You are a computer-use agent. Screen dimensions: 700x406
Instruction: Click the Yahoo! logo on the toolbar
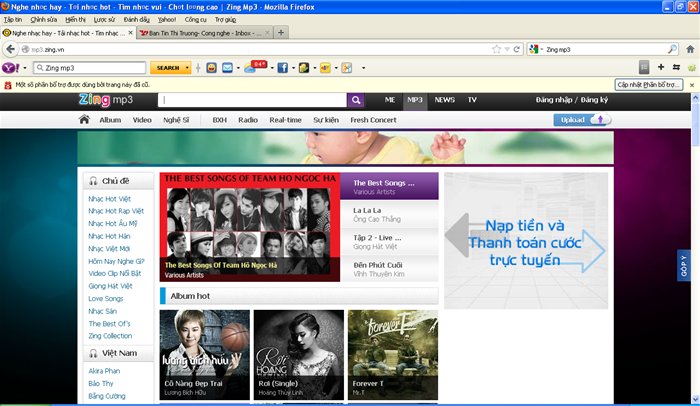coord(11,68)
